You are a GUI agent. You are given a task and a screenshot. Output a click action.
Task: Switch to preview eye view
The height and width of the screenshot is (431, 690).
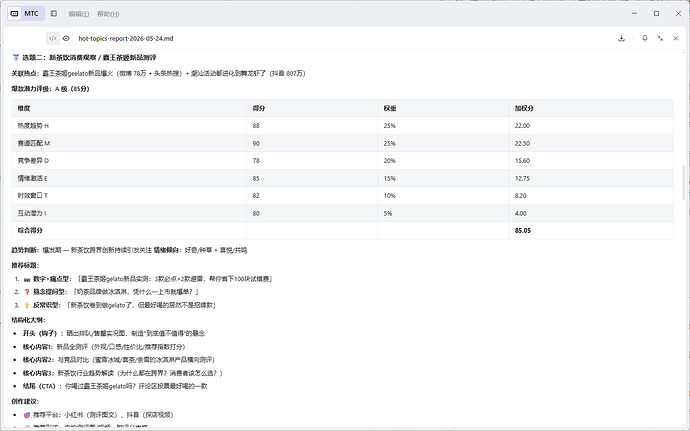pos(66,38)
